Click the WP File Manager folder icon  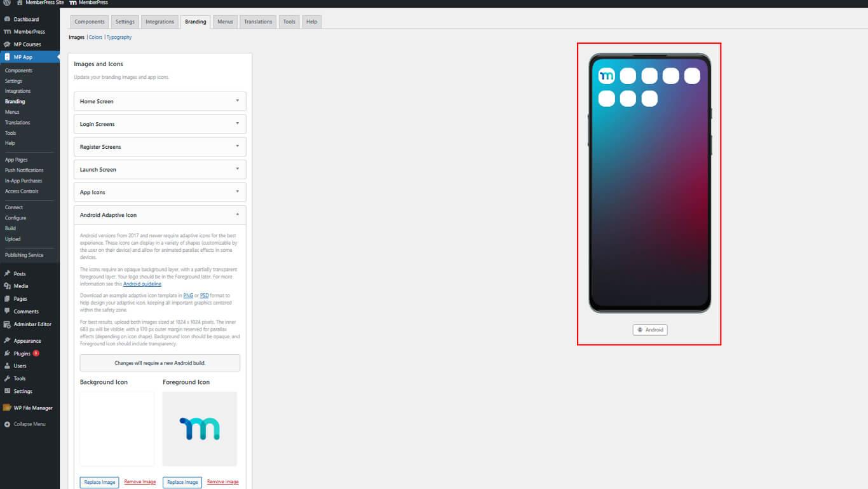click(8, 408)
